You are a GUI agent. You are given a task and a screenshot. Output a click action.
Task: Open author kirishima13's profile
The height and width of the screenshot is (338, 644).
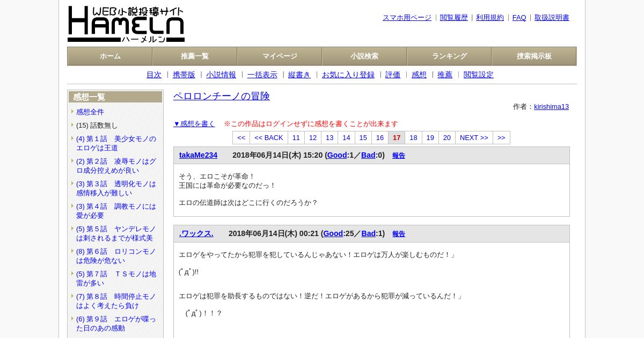point(551,107)
